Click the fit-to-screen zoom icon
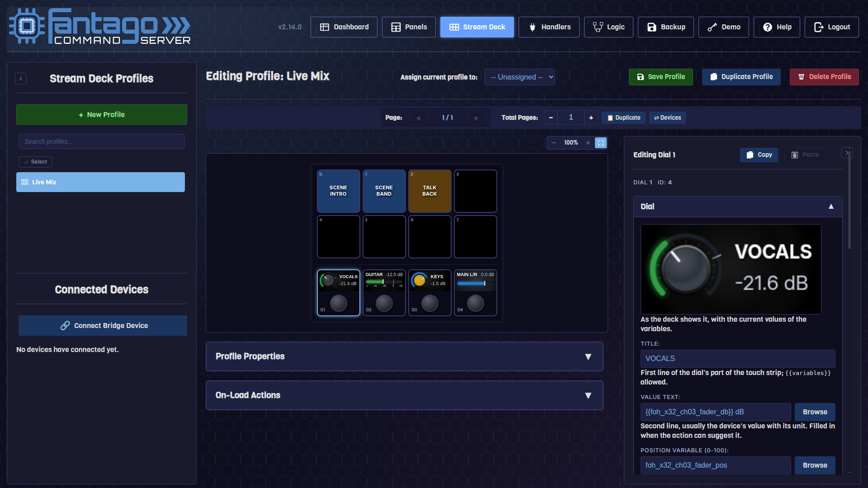Image resolution: width=868 pixels, height=488 pixels. pos(601,143)
